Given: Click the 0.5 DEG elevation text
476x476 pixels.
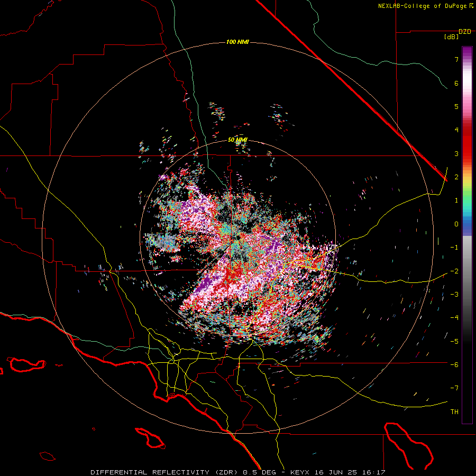Looking at the screenshot, I should pyautogui.click(x=259, y=472).
